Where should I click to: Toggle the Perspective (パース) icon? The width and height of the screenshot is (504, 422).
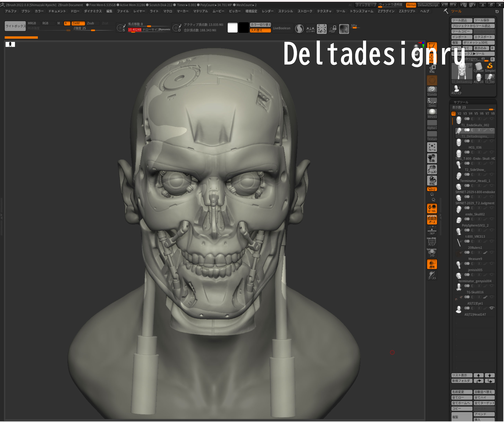432,219
